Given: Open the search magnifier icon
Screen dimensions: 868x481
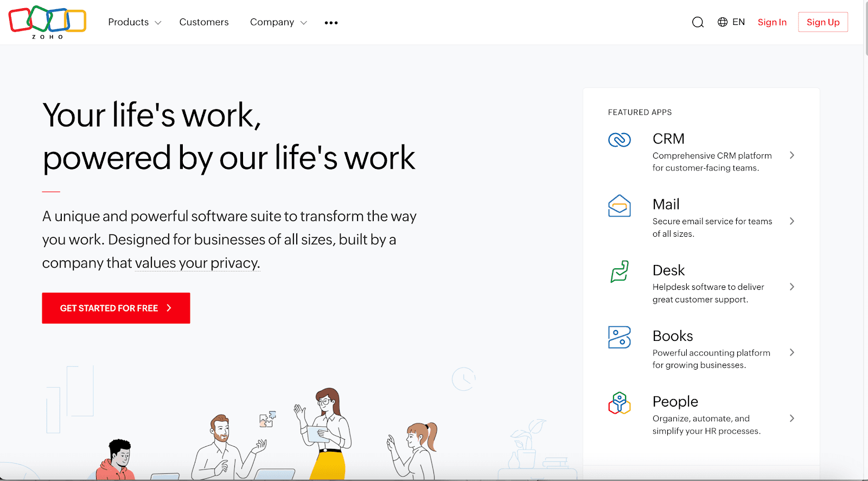Looking at the screenshot, I should point(698,22).
